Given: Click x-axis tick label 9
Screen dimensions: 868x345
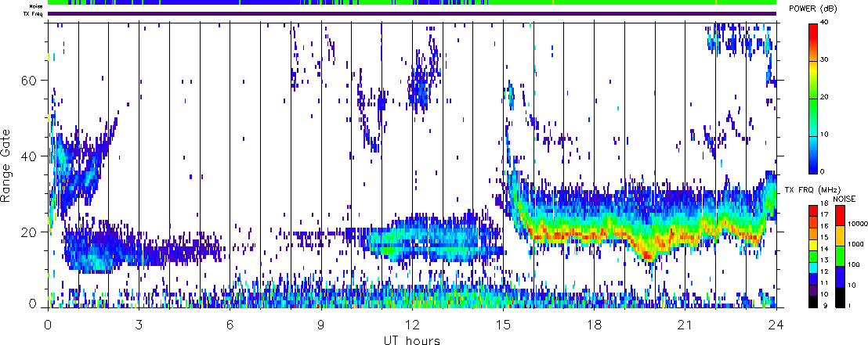Looking at the screenshot, I should pyautogui.click(x=321, y=324).
